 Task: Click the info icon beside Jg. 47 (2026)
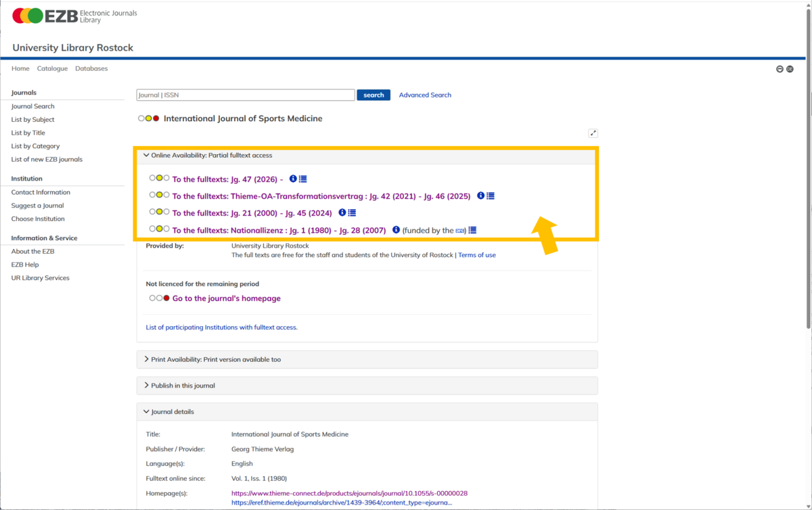pos(293,179)
